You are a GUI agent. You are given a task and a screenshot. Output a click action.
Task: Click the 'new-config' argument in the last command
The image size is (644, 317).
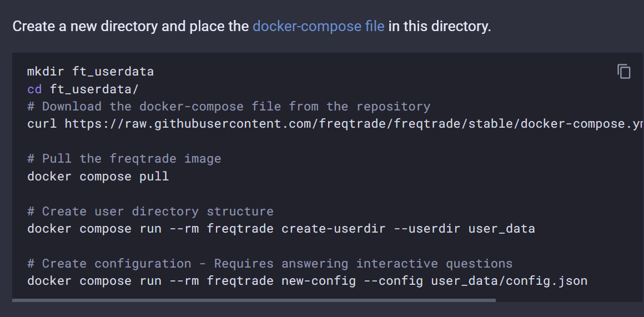click(x=319, y=281)
